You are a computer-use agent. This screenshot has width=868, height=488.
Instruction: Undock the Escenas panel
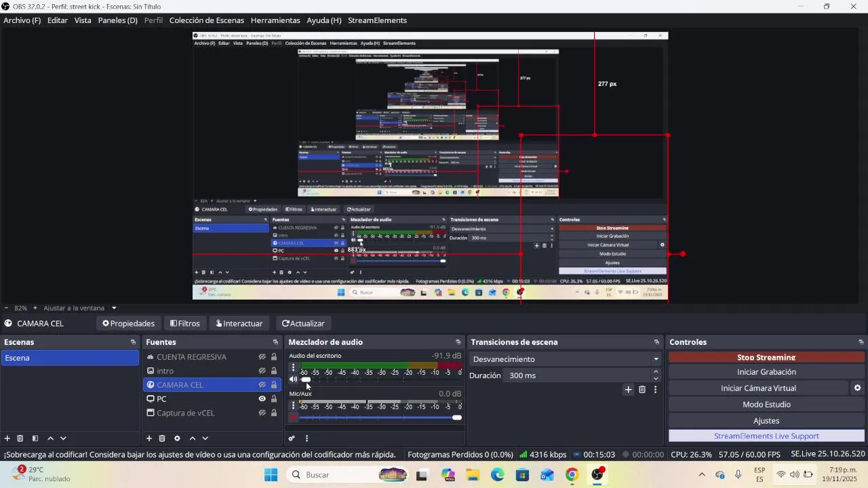133,342
